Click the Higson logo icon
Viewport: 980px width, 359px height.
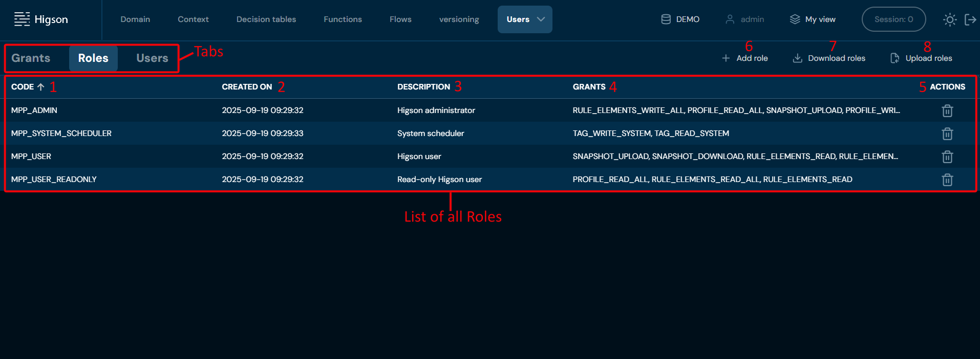point(22,19)
